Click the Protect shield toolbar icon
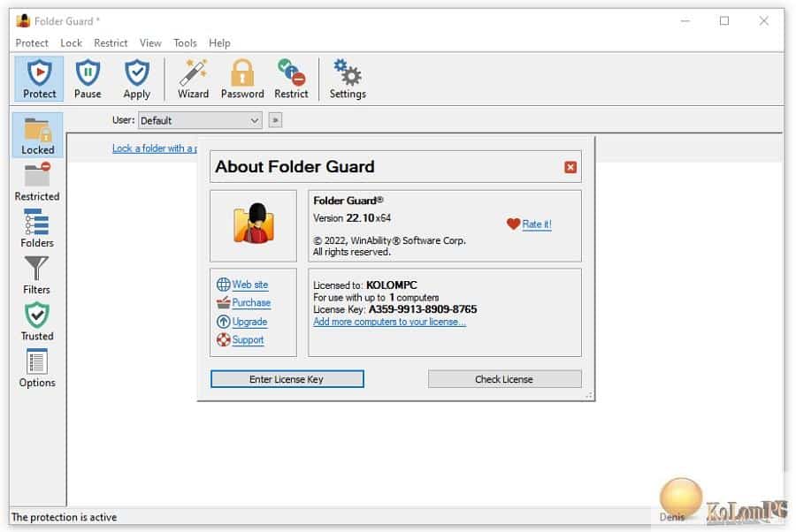 coord(39,79)
